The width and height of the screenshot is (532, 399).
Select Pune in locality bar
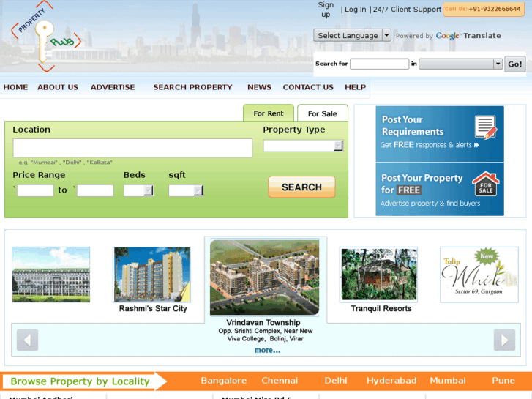pyautogui.click(x=503, y=380)
